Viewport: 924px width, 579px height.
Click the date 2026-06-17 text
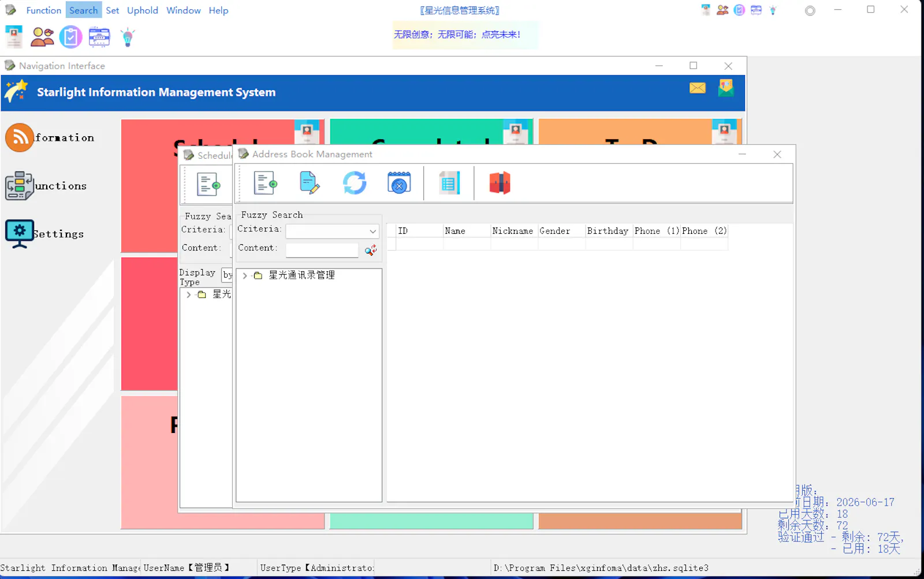tap(865, 502)
